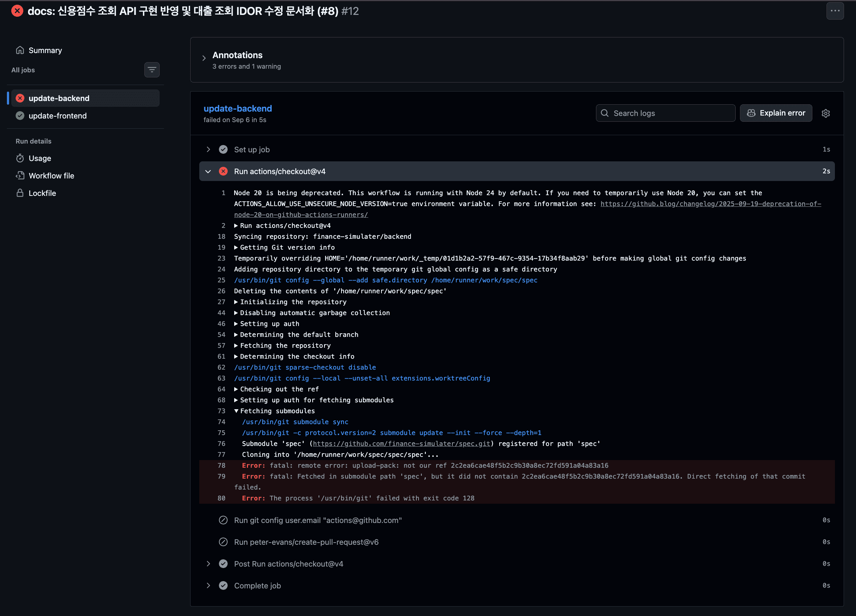Expand the Setting up auth group
This screenshot has height=616, width=856.
click(x=267, y=324)
